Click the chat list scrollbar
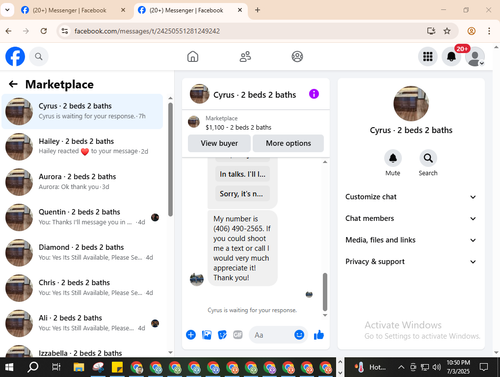This screenshot has width=500, height=377. pos(170,160)
